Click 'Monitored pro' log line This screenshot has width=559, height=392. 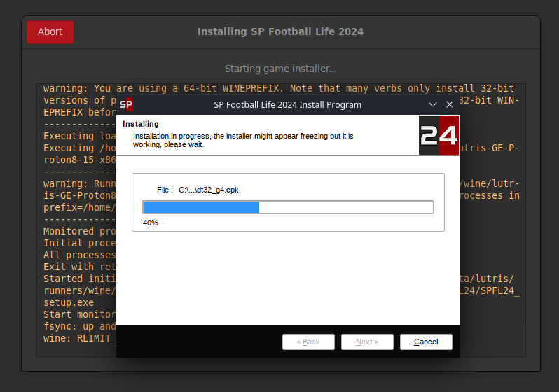[79, 231]
